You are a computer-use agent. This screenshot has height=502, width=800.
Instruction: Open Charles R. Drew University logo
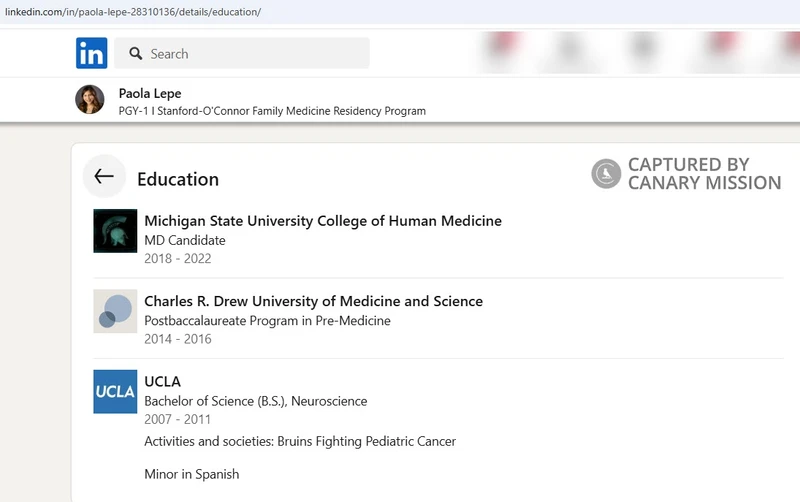click(x=115, y=311)
